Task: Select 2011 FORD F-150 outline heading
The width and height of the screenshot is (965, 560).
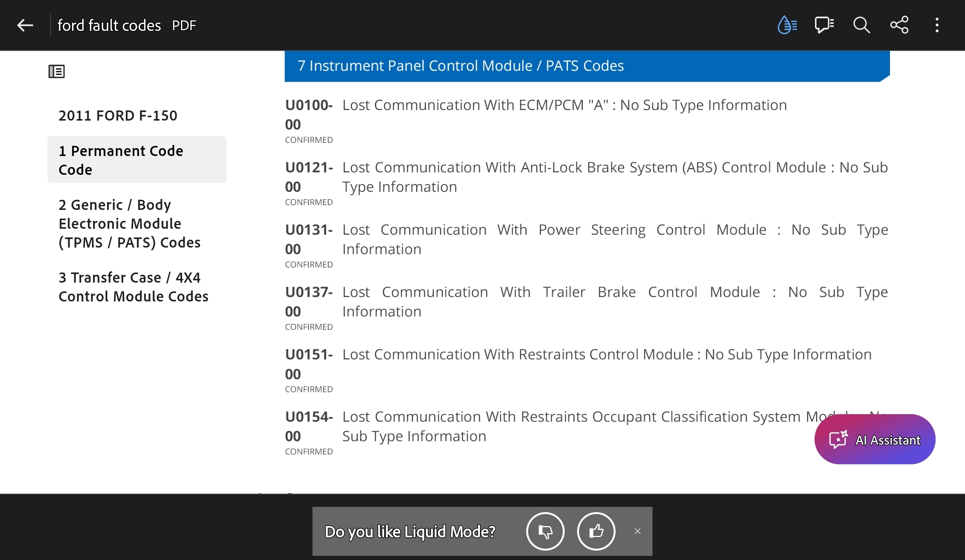Action: [x=118, y=116]
